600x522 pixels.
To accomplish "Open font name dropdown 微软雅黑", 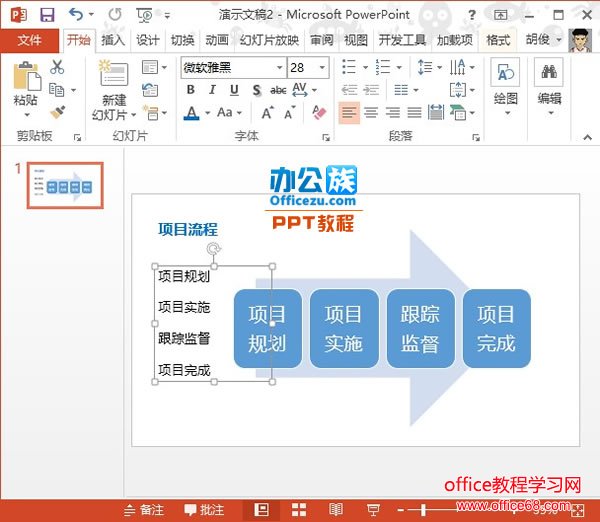I will [x=280, y=68].
